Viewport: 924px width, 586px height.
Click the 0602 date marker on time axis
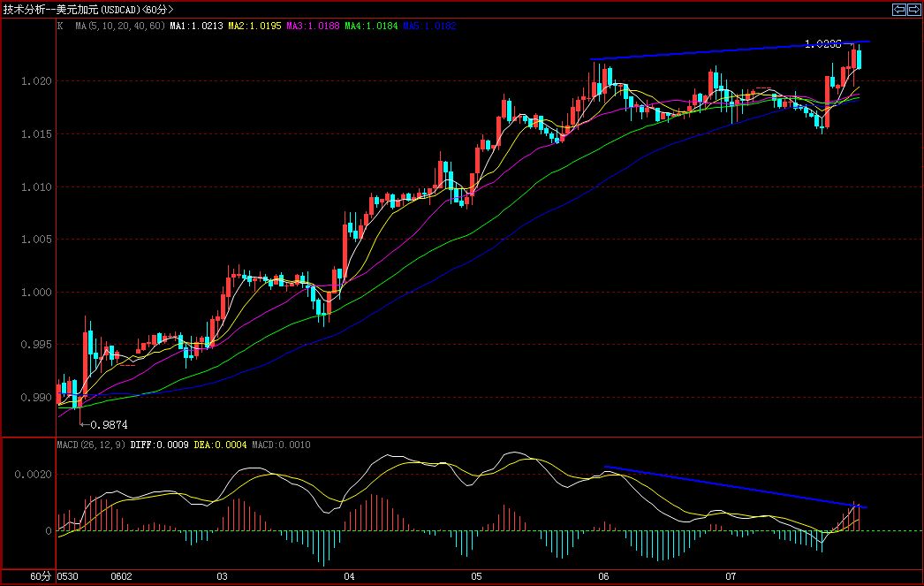121,576
